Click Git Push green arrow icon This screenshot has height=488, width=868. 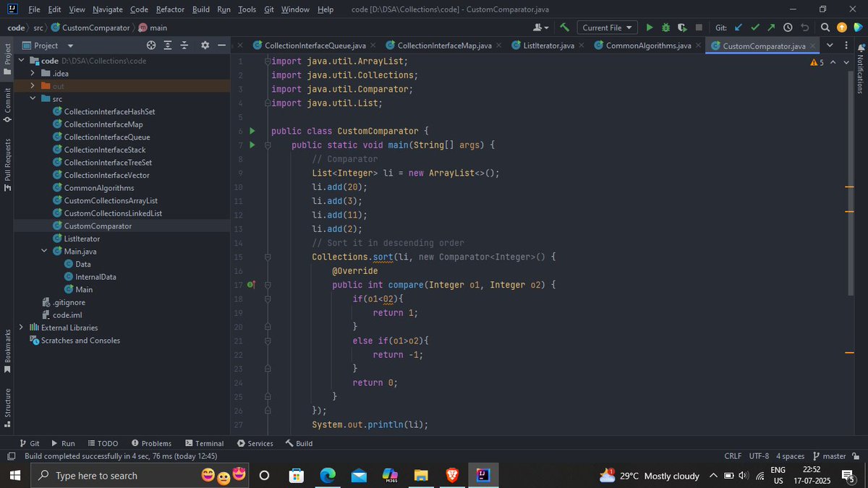(x=771, y=27)
